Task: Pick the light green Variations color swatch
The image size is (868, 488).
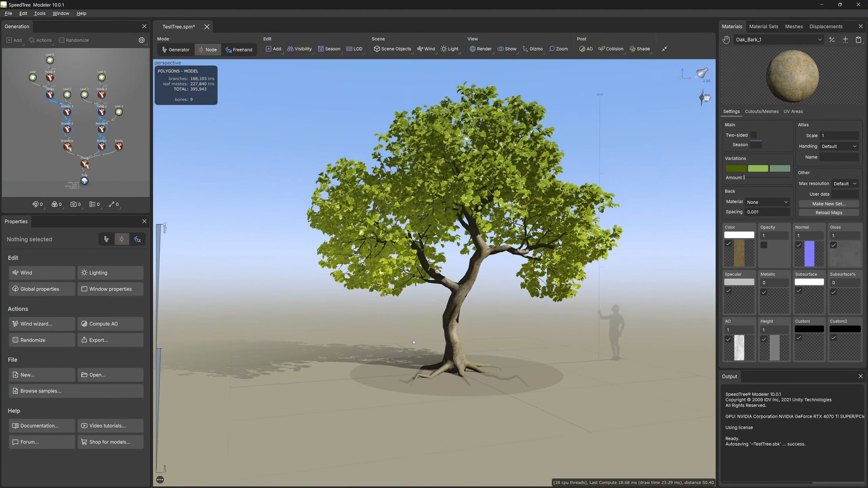Action: coord(758,168)
